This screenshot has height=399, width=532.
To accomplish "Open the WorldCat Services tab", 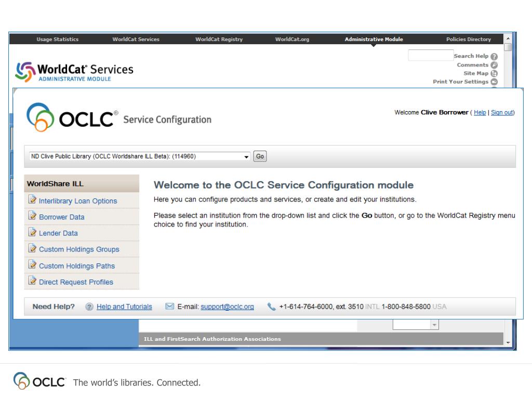I will pyautogui.click(x=136, y=39).
